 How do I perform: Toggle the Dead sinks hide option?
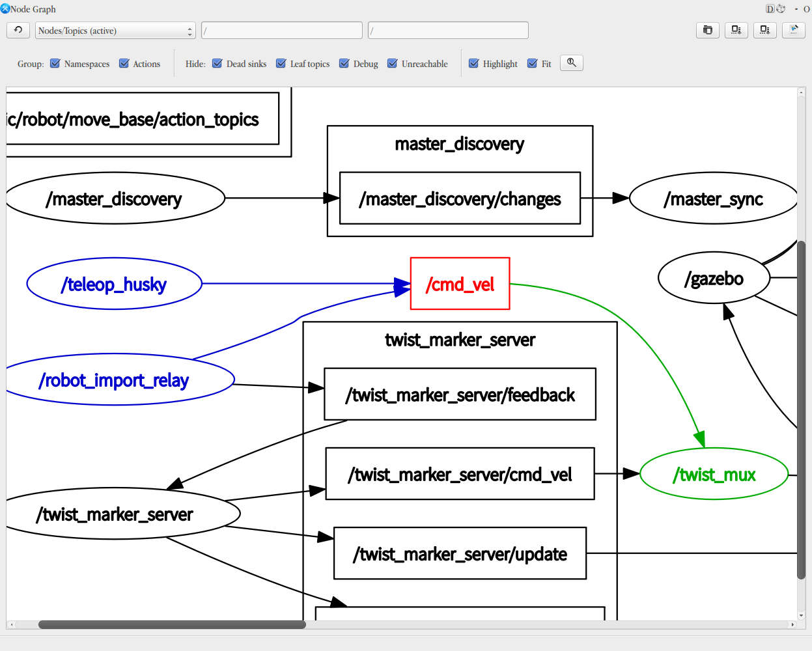[x=217, y=64]
